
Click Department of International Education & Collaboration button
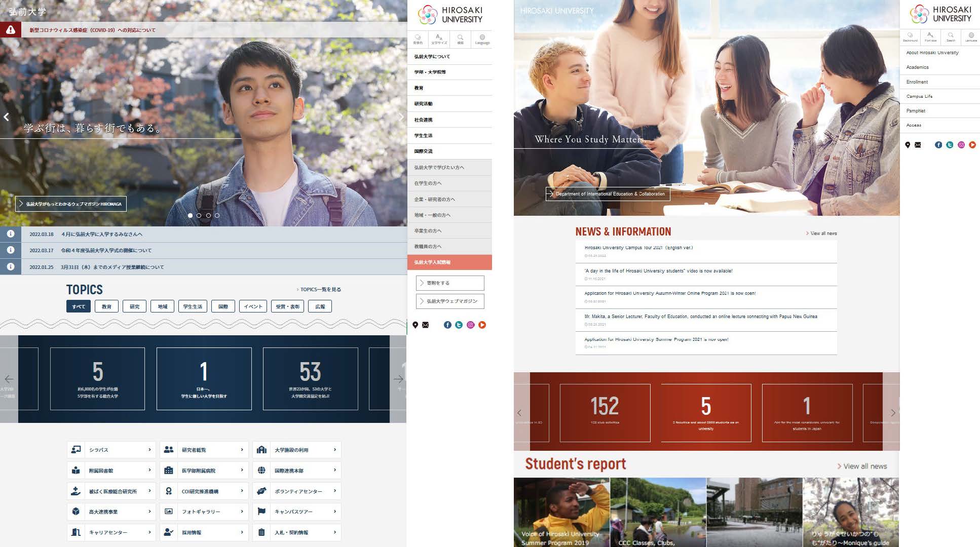(608, 194)
